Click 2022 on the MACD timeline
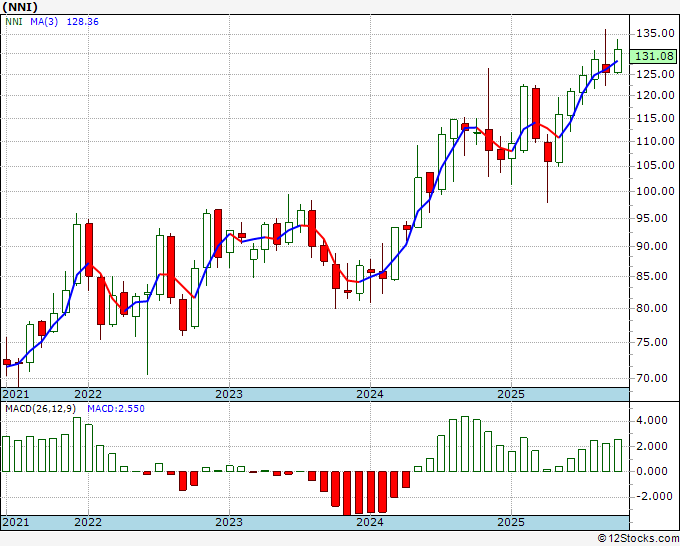Viewport: 680px width, 546px height. [88, 522]
